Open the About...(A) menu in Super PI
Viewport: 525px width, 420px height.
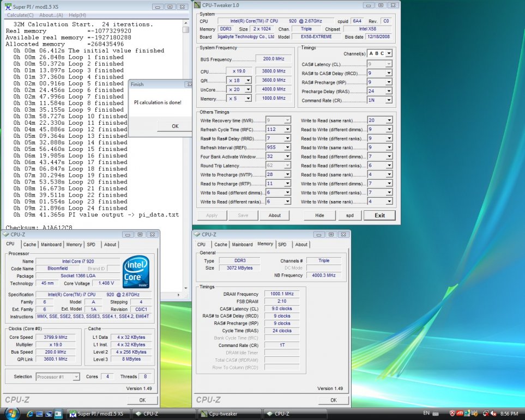(x=51, y=15)
